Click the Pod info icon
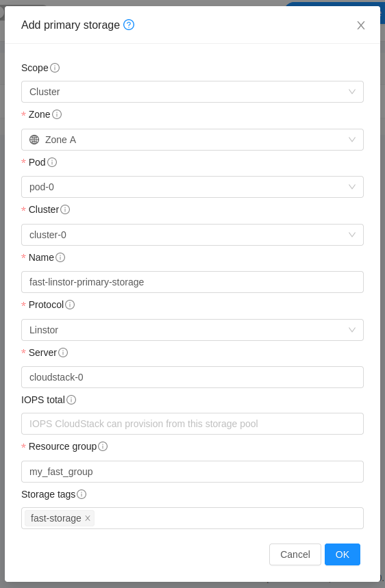The width and height of the screenshot is (385, 588). (52, 162)
